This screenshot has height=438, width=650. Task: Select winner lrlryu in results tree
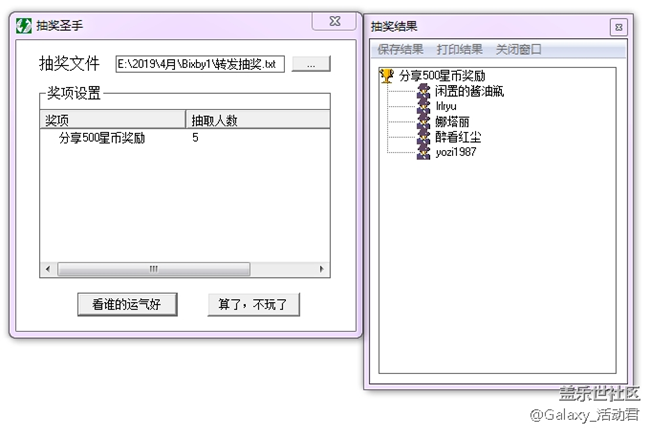[x=446, y=106]
